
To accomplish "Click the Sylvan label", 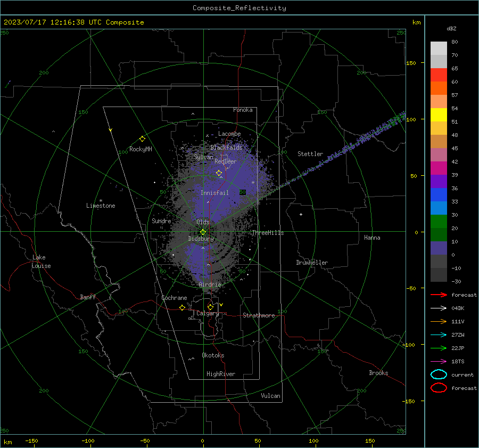I will click(203, 157).
